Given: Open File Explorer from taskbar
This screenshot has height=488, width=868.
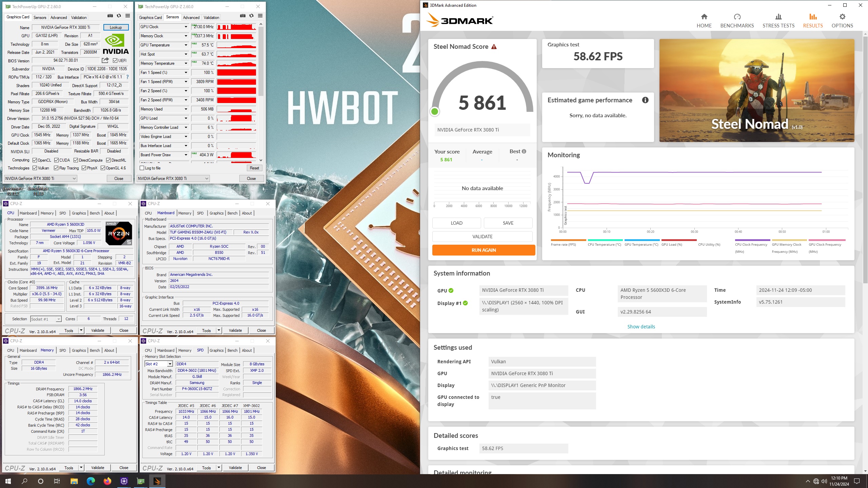Looking at the screenshot, I should coord(74,481).
